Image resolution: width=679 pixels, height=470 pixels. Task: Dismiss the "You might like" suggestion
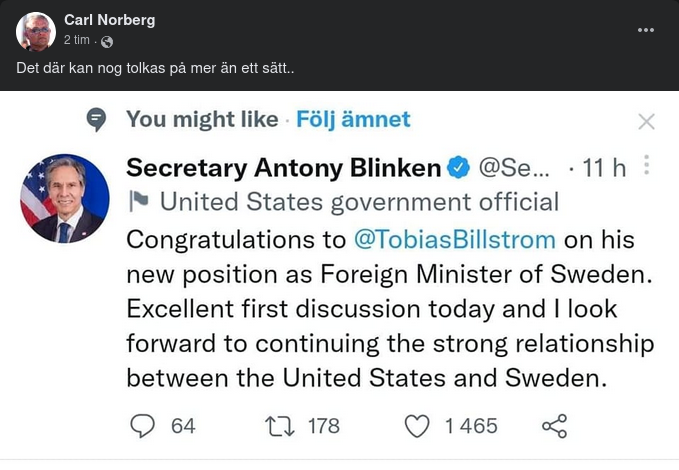[646, 122]
